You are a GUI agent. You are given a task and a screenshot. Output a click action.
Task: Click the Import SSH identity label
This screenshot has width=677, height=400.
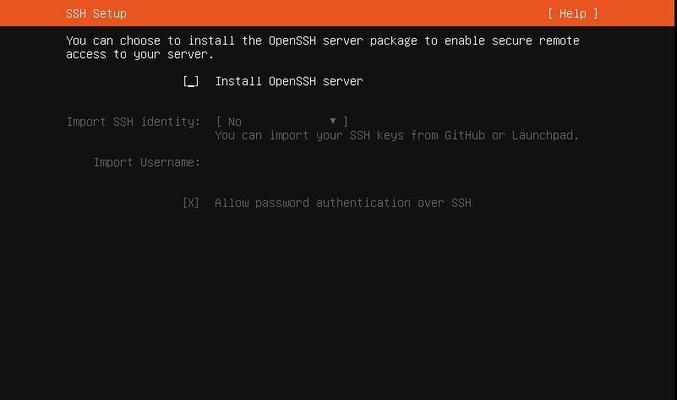133,122
